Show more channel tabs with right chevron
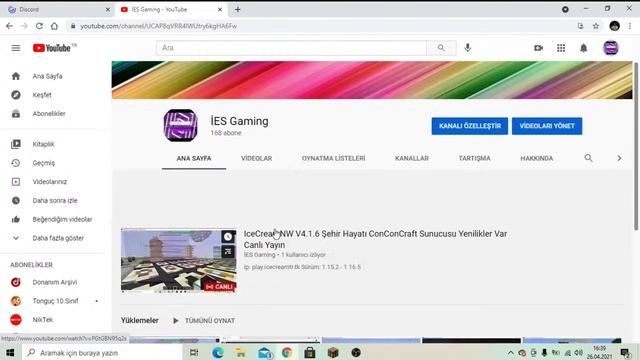This screenshot has height=360, width=640. [x=619, y=158]
